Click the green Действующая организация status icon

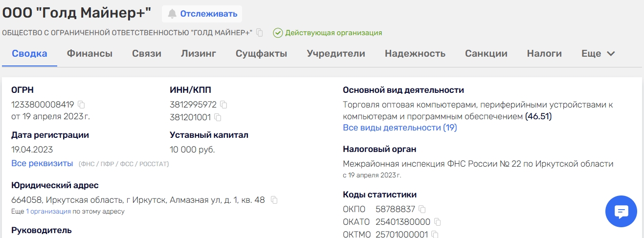pos(278,33)
